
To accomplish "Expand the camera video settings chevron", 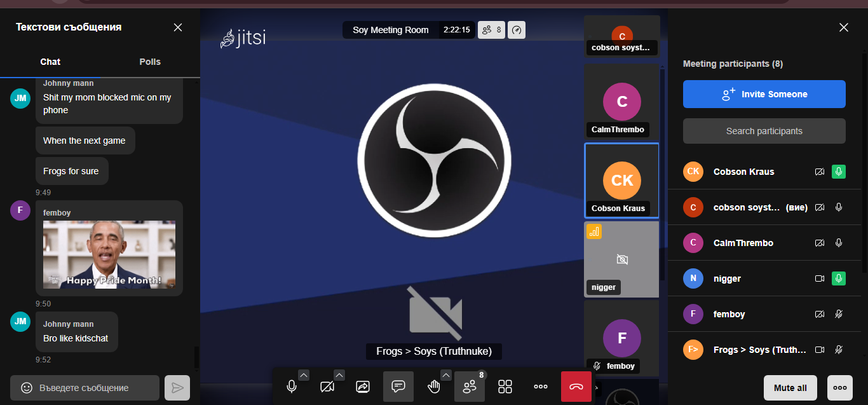I will [x=339, y=375].
